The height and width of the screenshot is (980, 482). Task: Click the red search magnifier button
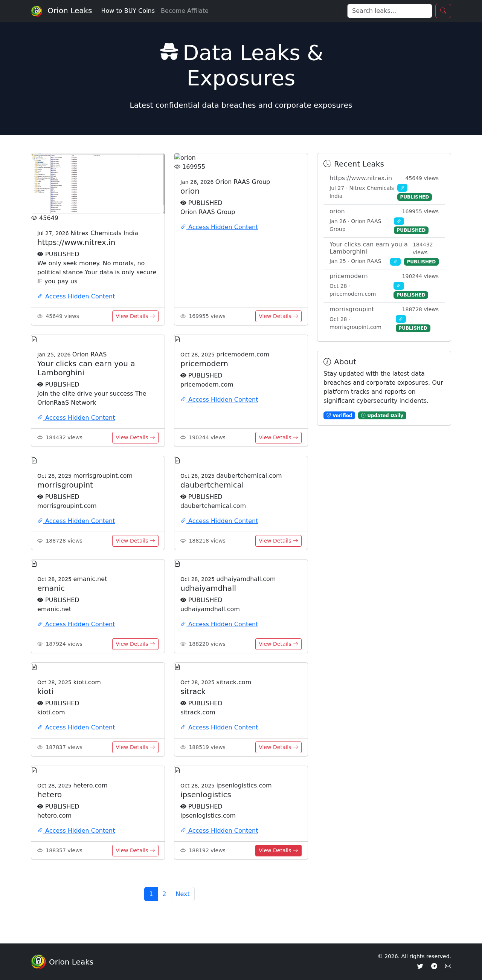point(443,11)
